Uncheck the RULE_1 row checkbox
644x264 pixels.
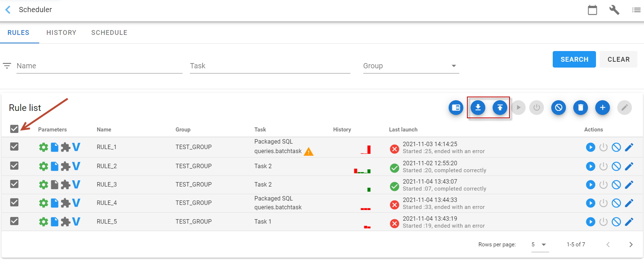(x=14, y=147)
